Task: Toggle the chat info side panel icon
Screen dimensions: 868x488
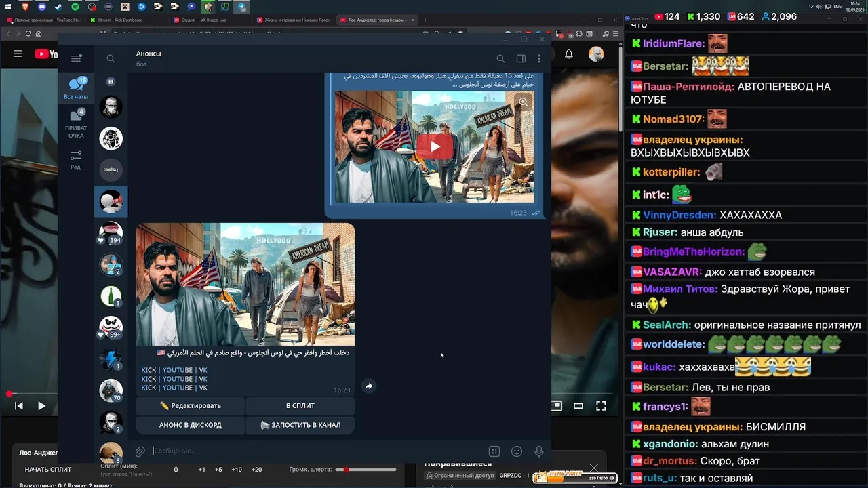Action: (521, 59)
